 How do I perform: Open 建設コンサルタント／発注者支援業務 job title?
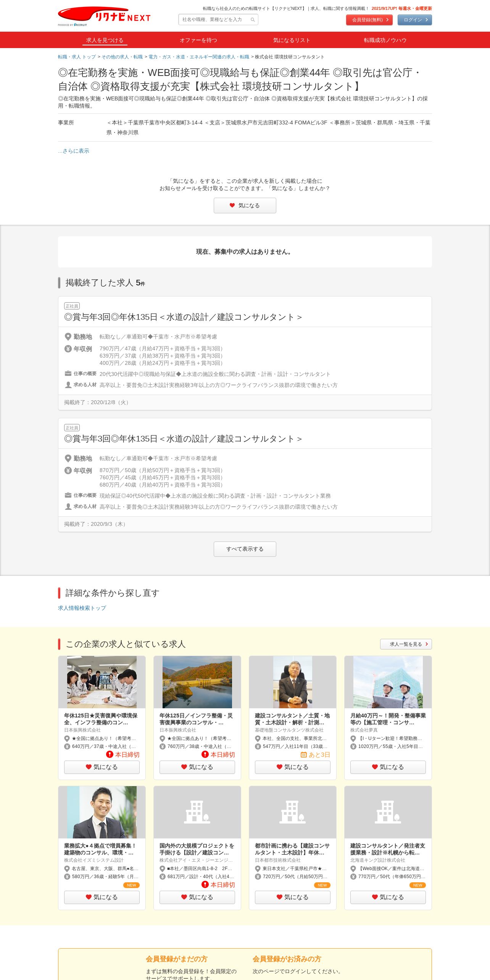click(x=388, y=849)
